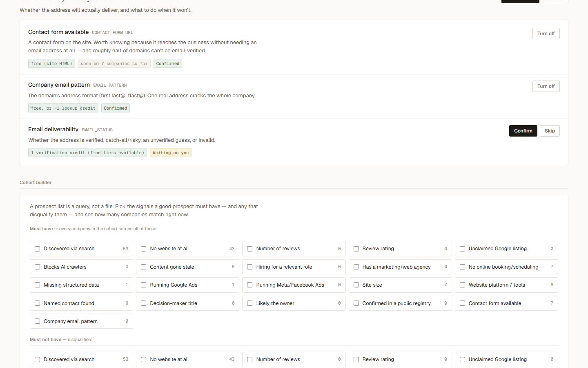Enable the 'Decision-maker title' checkbox
The height and width of the screenshot is (368, 588).
pos(144,303)
